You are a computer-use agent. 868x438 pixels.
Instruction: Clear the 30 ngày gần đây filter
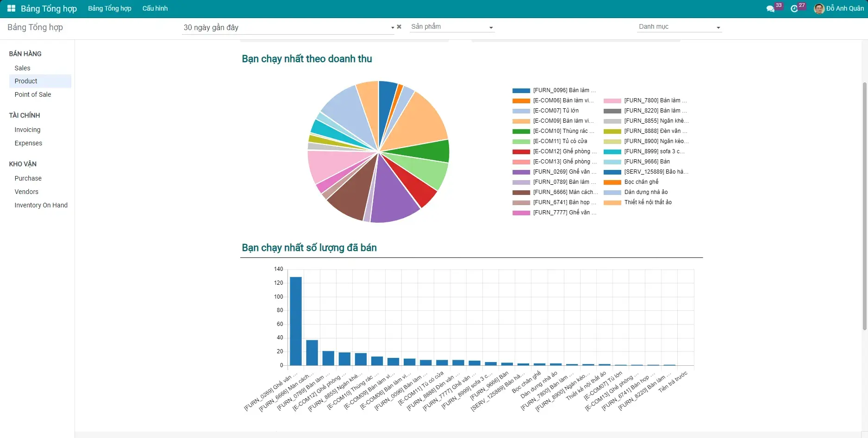tap(399, 27)
